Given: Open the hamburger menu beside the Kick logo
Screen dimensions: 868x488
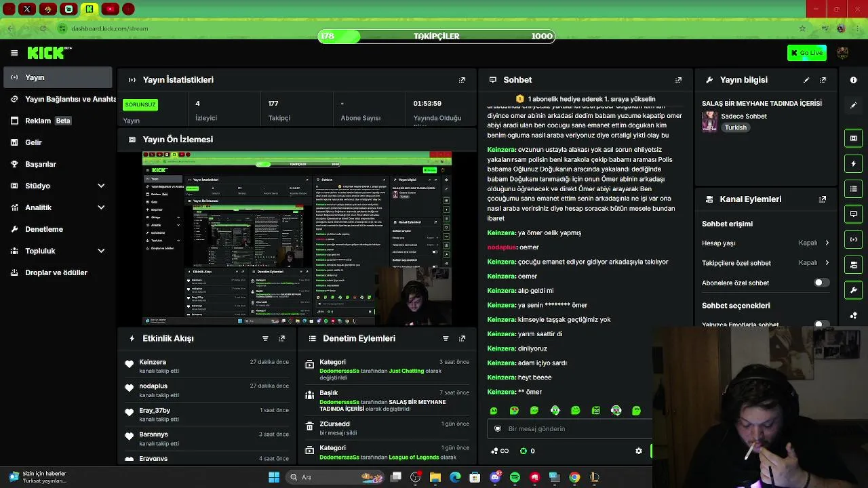Looking at the screenshot, I should (x=14, y=53).
